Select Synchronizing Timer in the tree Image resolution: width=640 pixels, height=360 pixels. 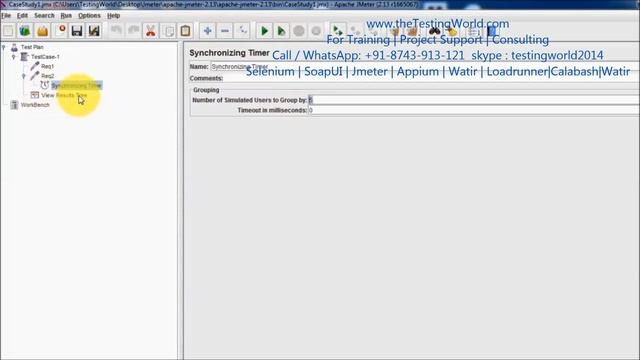(76, 85)
